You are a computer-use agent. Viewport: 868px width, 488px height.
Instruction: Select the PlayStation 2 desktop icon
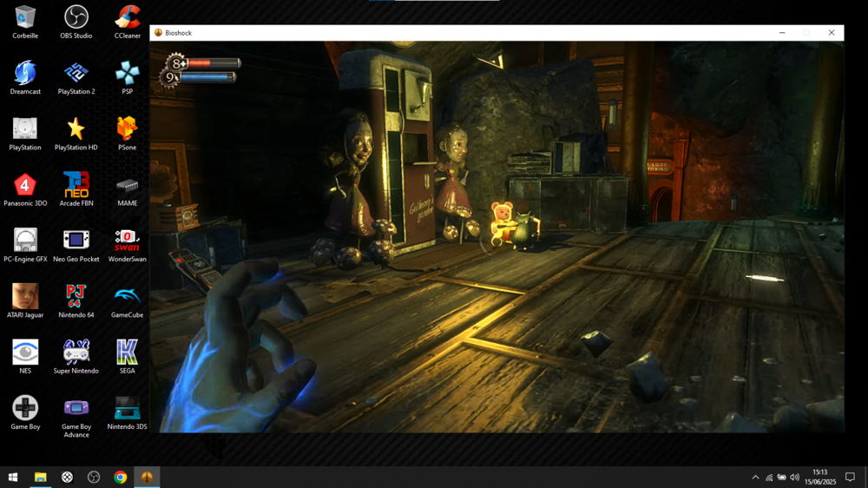[76, 73]
